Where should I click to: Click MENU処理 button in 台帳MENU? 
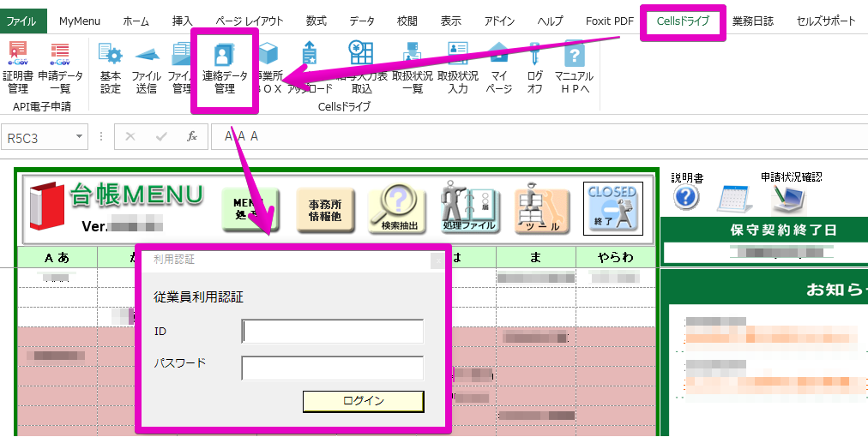pos(250,209)
